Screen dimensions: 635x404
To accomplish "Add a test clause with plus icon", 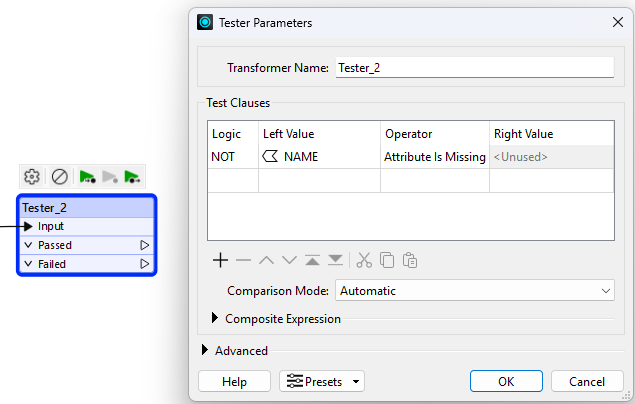I will pyautogui.click(x=220, y=260).
